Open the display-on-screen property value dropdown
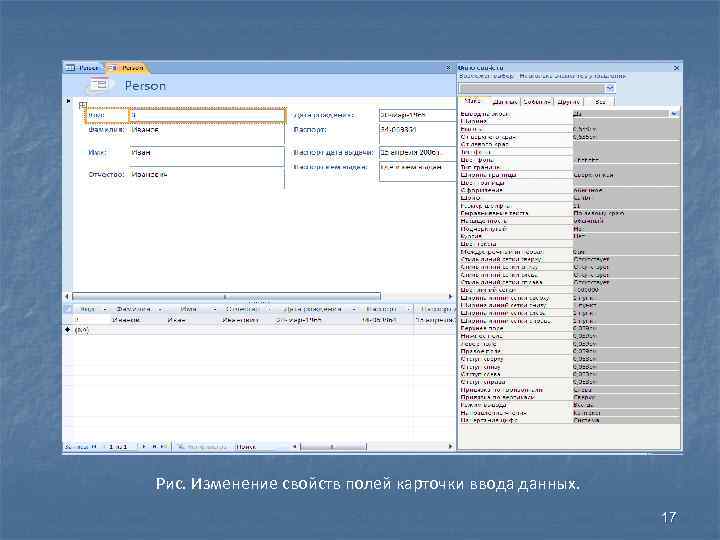This screenshot has height=540, width=720. pos(674,113)
